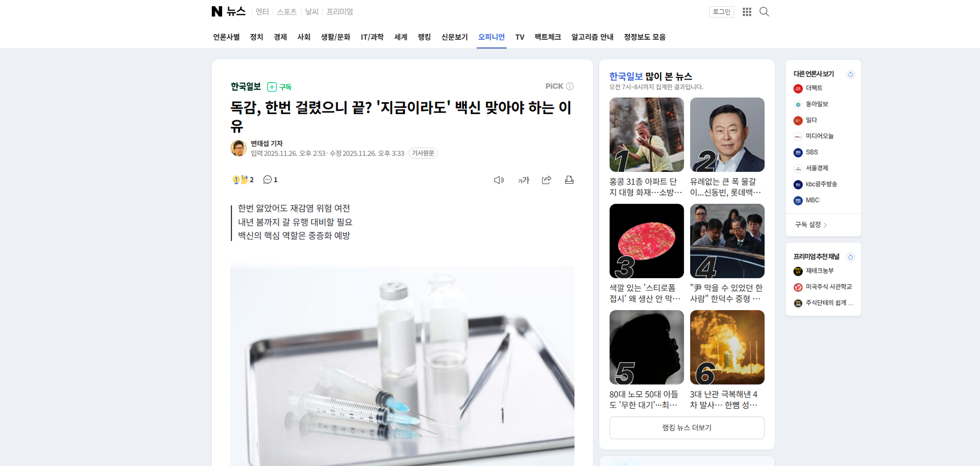
Task: Click the 로그인 button
Action: (x=722, y=12)
